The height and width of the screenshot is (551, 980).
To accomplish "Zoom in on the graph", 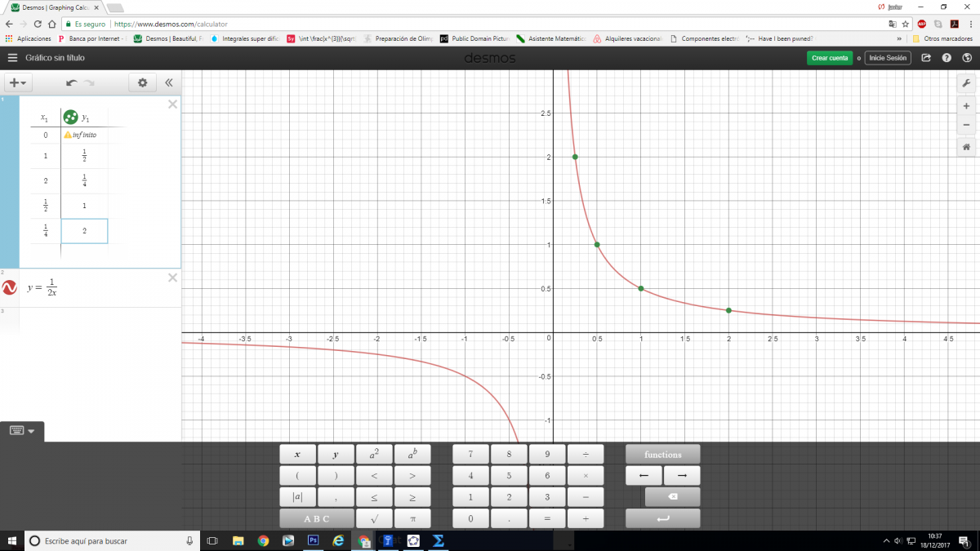I will [966, 106].
